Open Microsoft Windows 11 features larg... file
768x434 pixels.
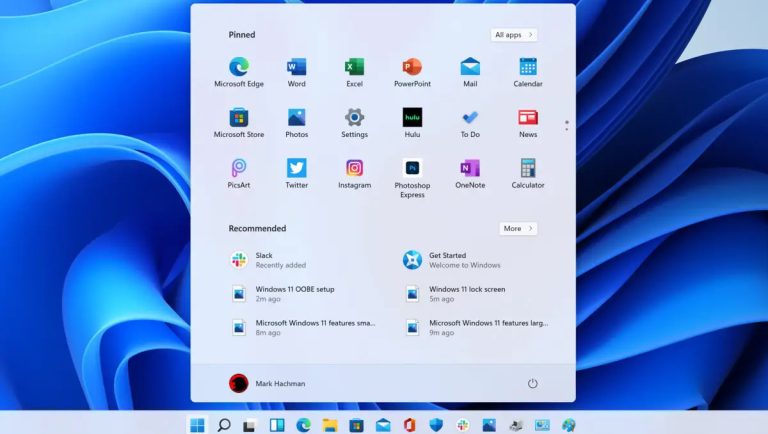click(476, 328)
